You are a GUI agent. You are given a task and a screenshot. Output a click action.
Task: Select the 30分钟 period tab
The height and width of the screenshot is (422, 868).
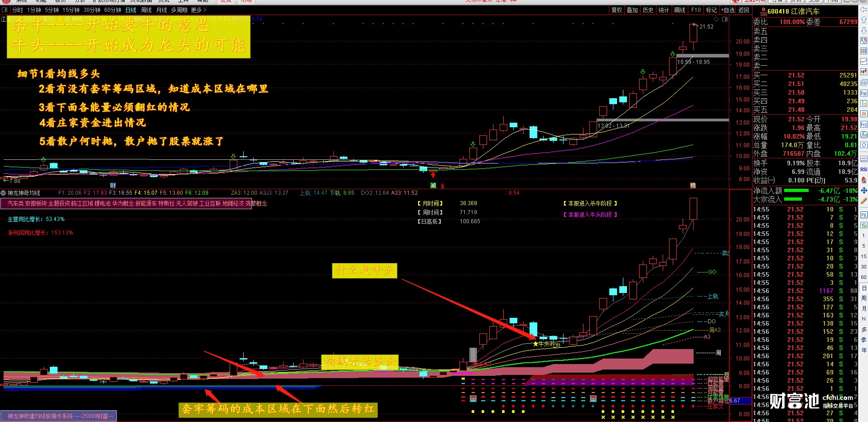(x=92, y=10)
